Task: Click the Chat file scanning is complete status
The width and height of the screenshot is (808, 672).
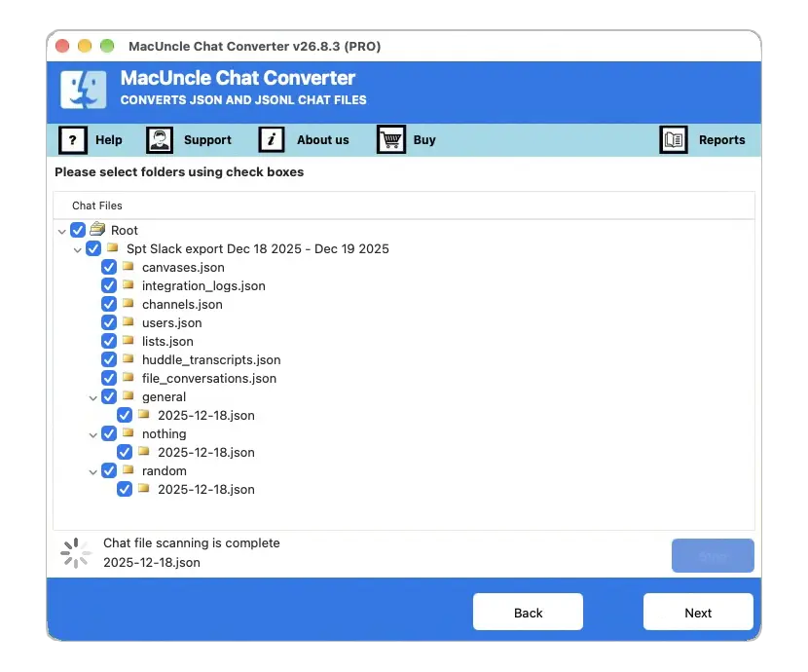Action: 192,542
